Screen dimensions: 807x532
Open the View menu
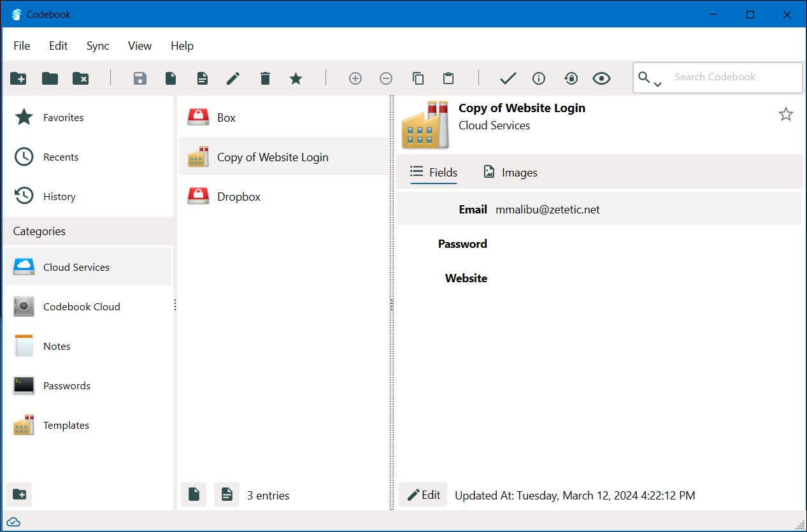tap(139, 46)
